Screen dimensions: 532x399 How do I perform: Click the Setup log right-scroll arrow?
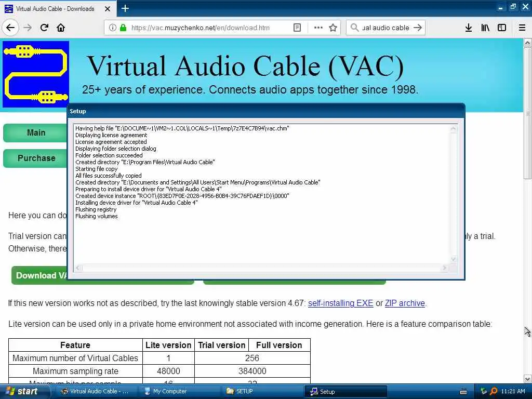coord(445,268)
